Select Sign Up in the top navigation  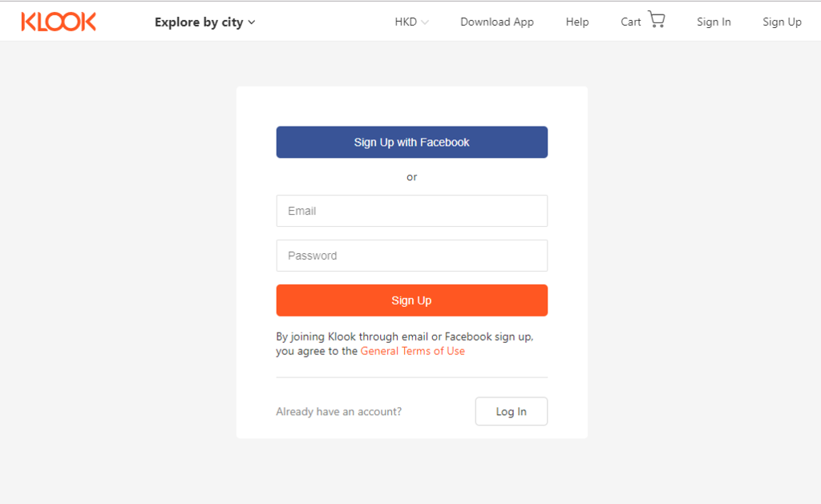pos(781,22)
